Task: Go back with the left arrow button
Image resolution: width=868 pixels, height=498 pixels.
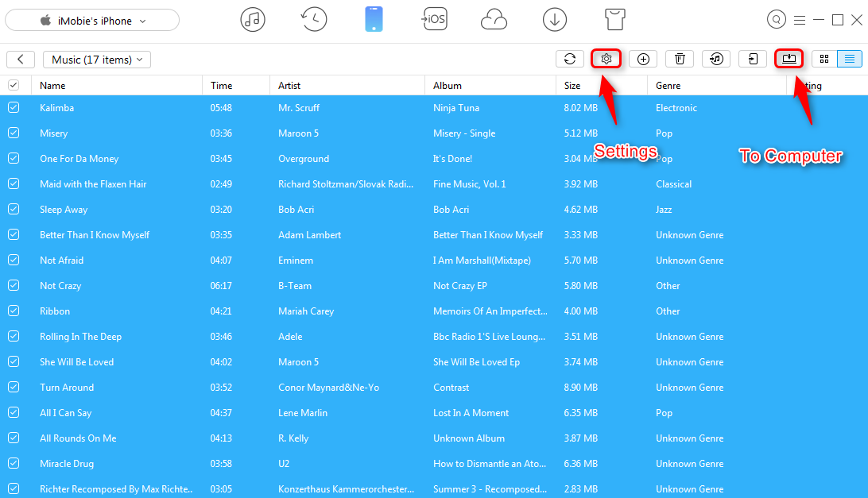Action: (21, 60)
